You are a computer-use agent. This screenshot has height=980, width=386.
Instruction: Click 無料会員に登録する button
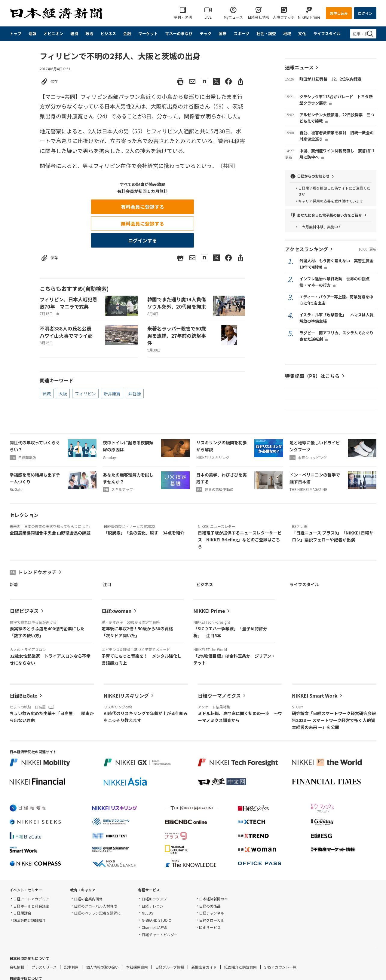coord(142,223)
